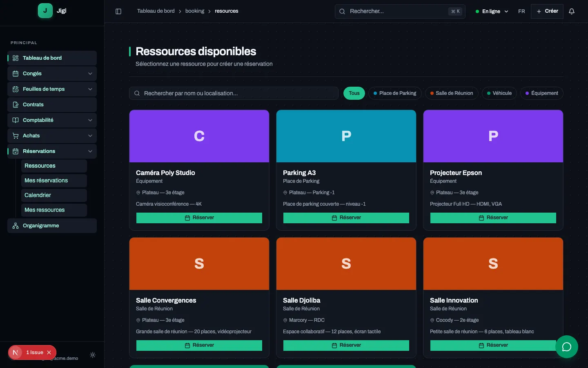Screen dimensions: 588x368
Task: Click the Organigramme hierarchy icon
Action: [16, 226]
